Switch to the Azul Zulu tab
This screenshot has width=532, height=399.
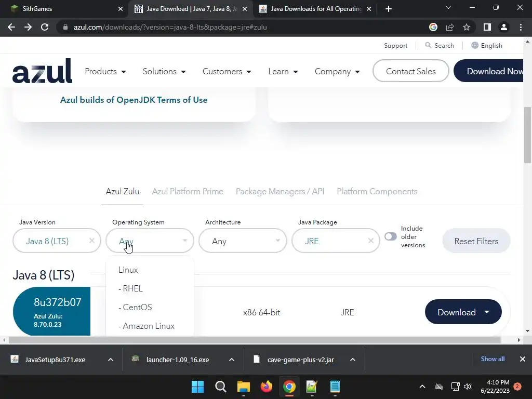[x=122, y=192]
